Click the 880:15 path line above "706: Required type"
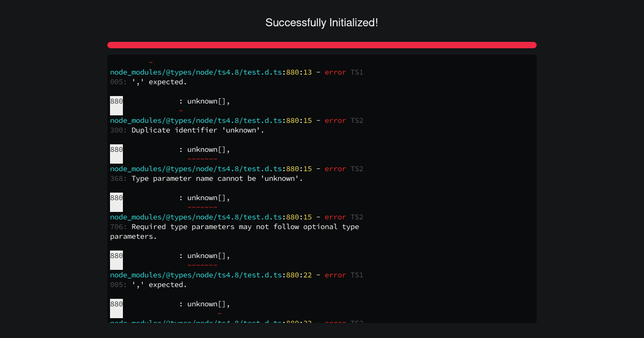 point(237,217)
